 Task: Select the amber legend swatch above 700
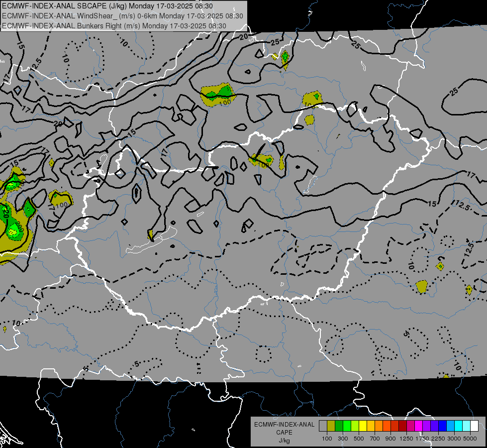point(371,426)
